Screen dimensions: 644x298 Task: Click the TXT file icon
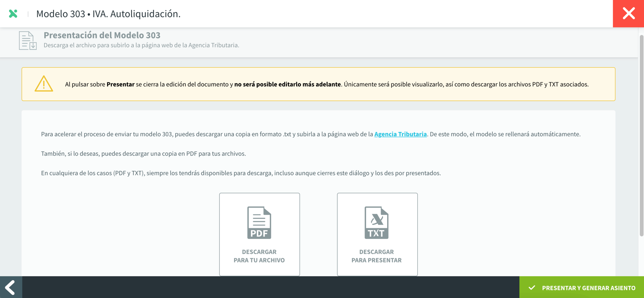coord(376,223)
